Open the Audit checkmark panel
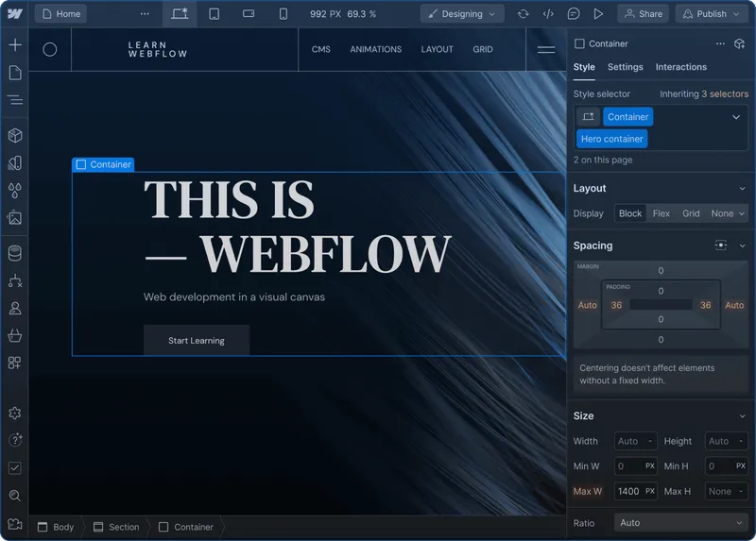Screen dimensions: 756x541 tap(15, 467)
